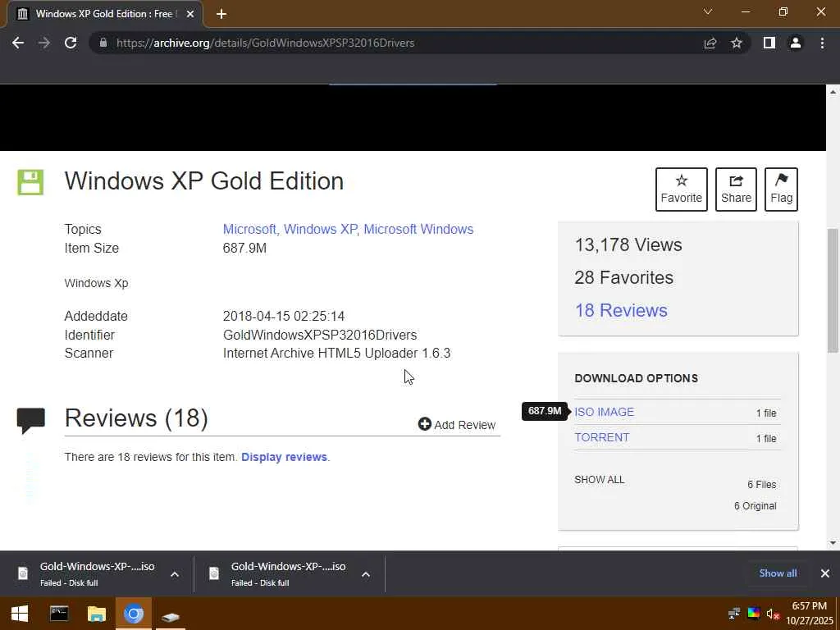Flag this item
Viewport: 840px width, 630px height.
point(781,189)
